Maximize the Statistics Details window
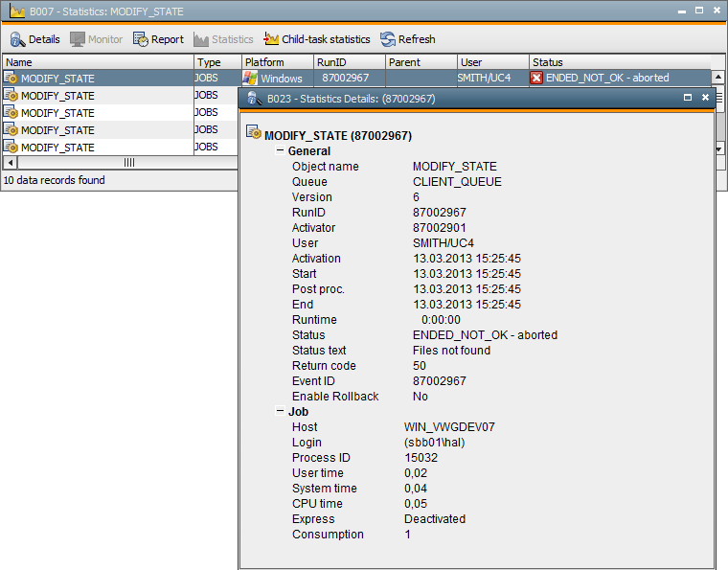The image size is (728, 570). (x=688, y=98)
